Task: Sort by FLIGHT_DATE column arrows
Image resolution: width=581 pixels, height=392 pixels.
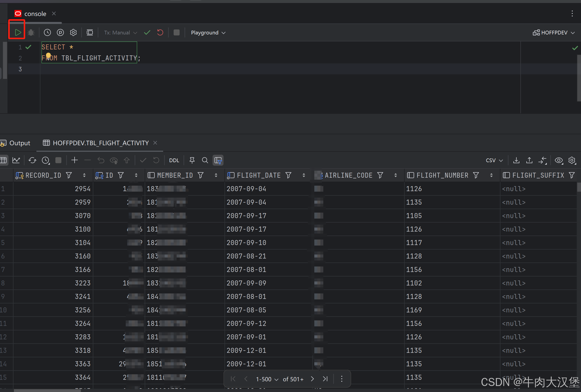Action: pyautogui.click(x=304, y=175)
